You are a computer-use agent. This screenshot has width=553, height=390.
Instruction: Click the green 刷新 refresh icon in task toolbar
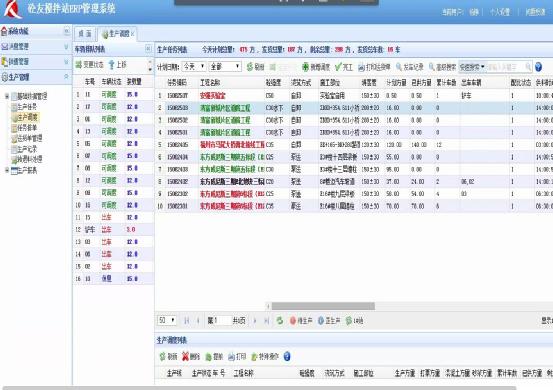[250, 67]
